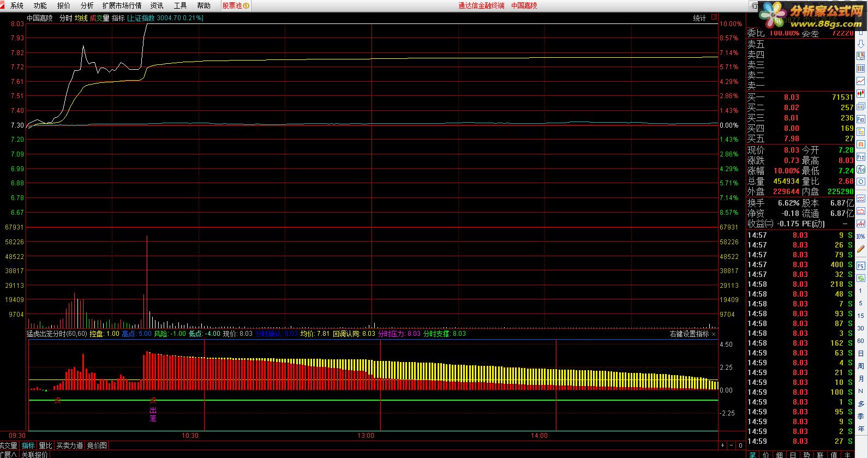Click the 均线 legend label in chart header
This screenshot has height=458, width=868.
point(81,18)
